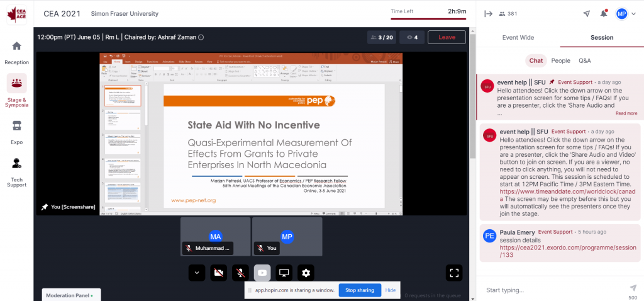Screen dimensions: 644x301
Task: Click the info icon beside Ashraf Zaman
Action: (201, 37)
